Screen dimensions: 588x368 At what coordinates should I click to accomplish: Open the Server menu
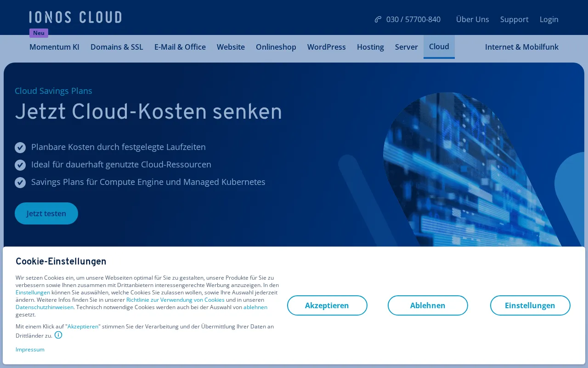407,47
